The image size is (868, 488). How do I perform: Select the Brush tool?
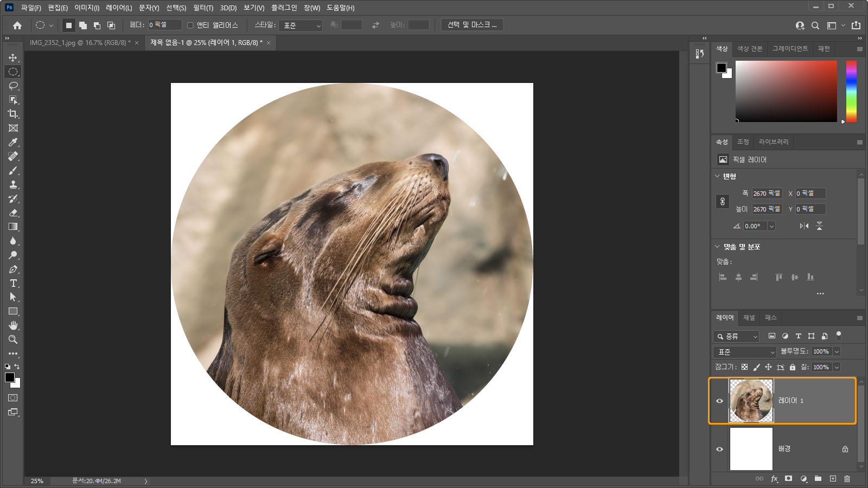(x=13, y=171)
